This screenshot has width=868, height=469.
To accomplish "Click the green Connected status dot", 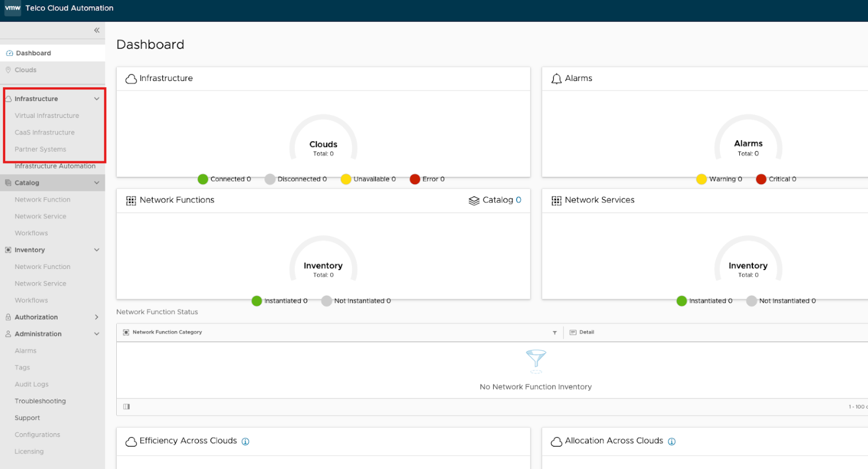I will coord(203,180).
